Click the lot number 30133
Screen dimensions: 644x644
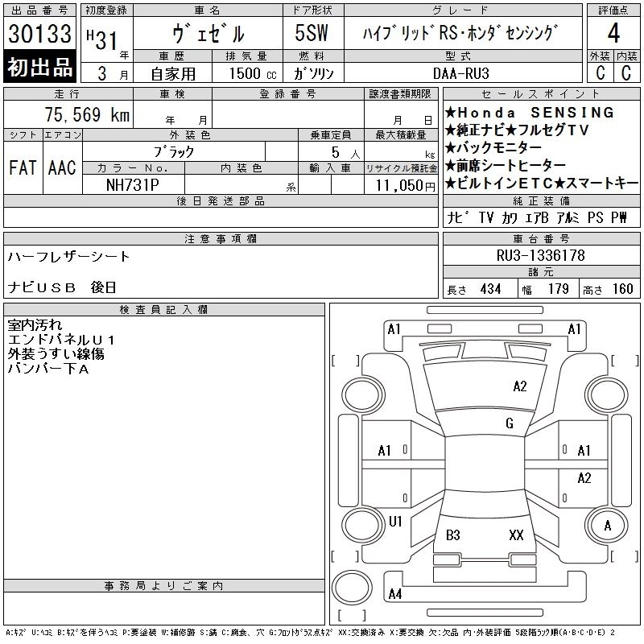[39, 34]
